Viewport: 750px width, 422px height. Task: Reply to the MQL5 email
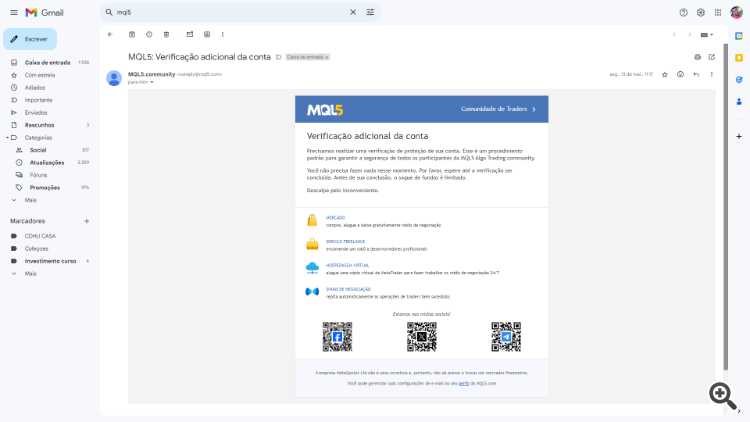696,75
